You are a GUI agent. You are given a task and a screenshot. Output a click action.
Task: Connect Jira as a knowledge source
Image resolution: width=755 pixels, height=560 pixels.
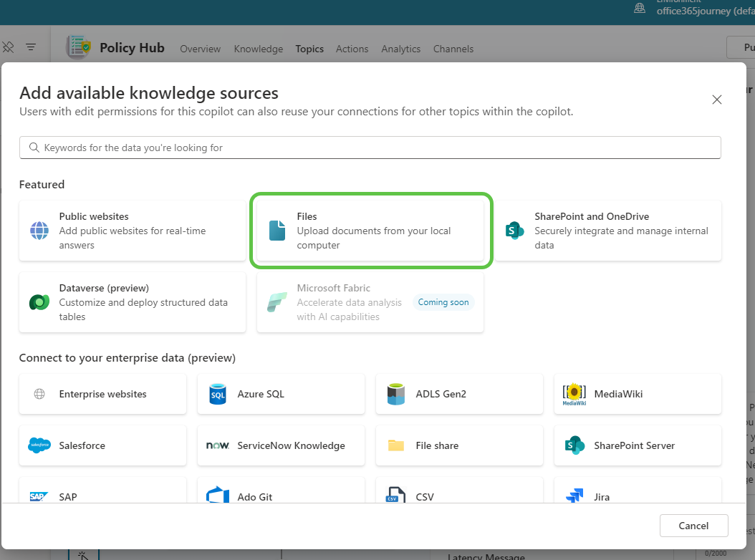[x=574, y=496]
